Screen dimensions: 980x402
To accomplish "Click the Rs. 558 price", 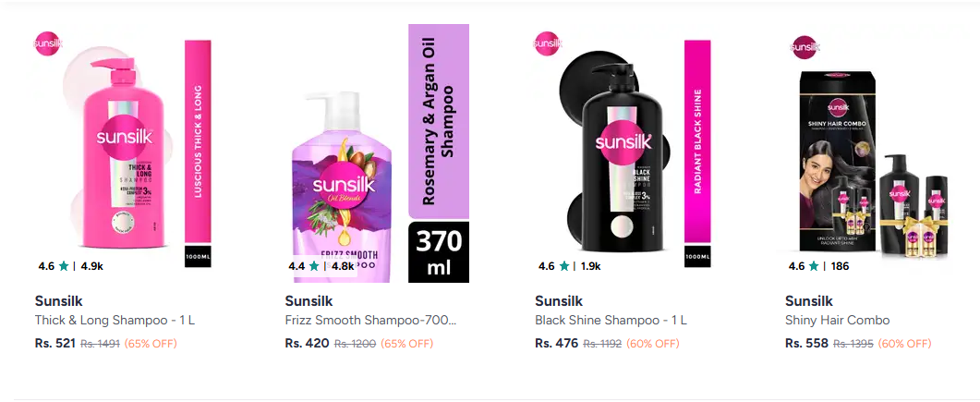I will tap(806, 343).
